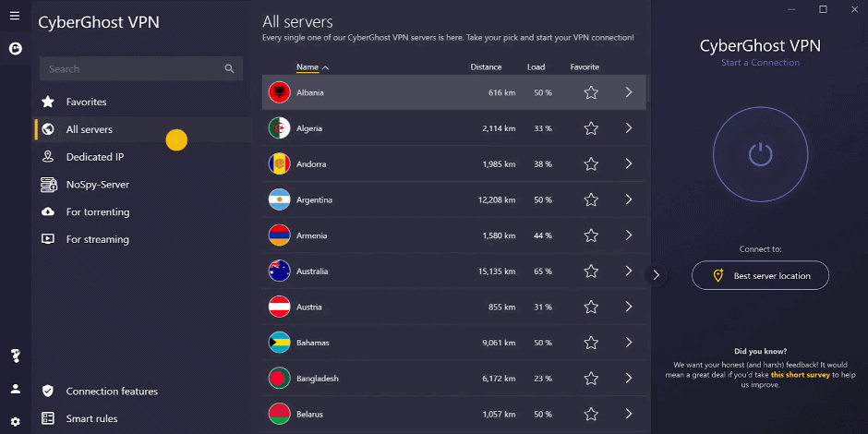Open the settings gear icon
Screen dimensions: 868x434
[16, 419]
